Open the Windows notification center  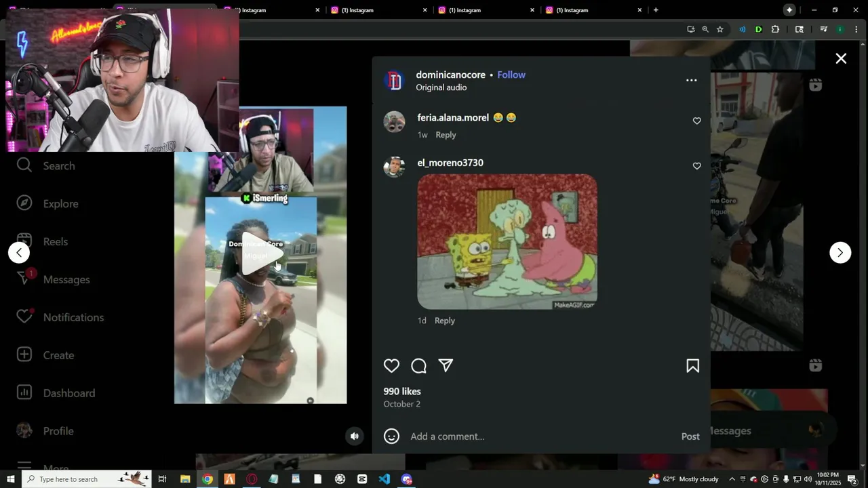tap(852, 479)
